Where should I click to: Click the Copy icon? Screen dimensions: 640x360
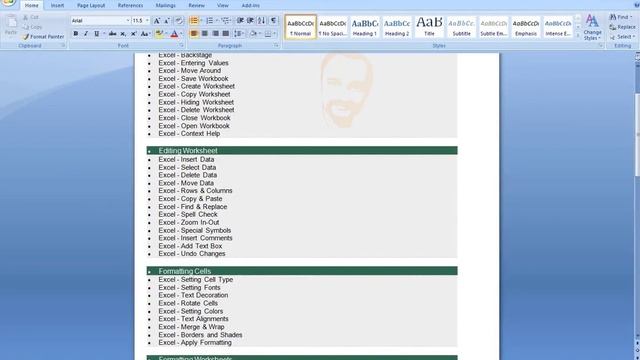pyautogui.click(x=26, y=27)
